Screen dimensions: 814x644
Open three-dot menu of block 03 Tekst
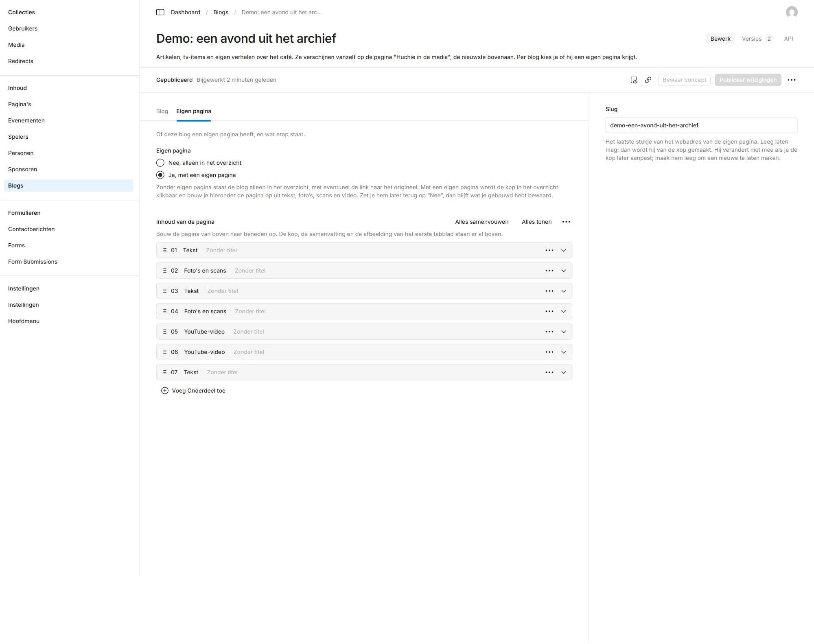(x=549, y=291)
